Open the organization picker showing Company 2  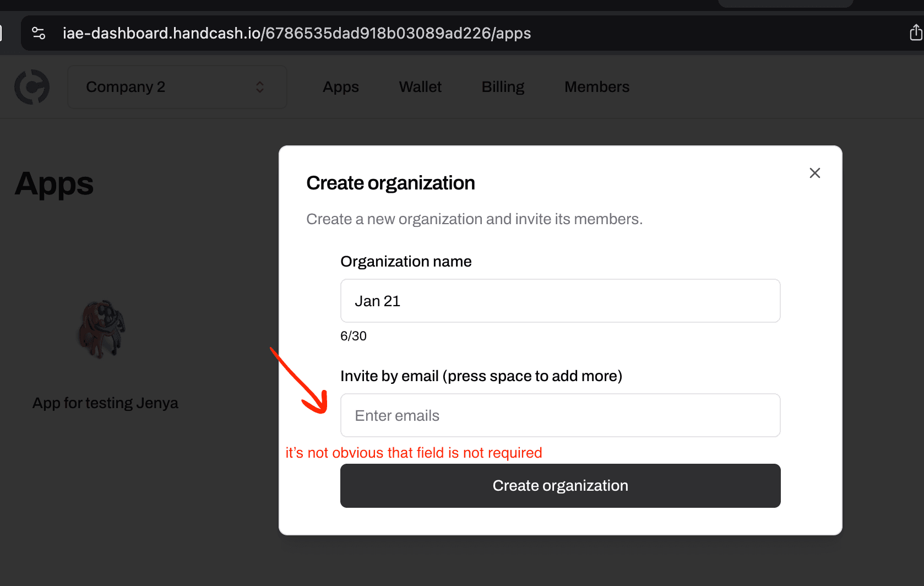(177, 86)
